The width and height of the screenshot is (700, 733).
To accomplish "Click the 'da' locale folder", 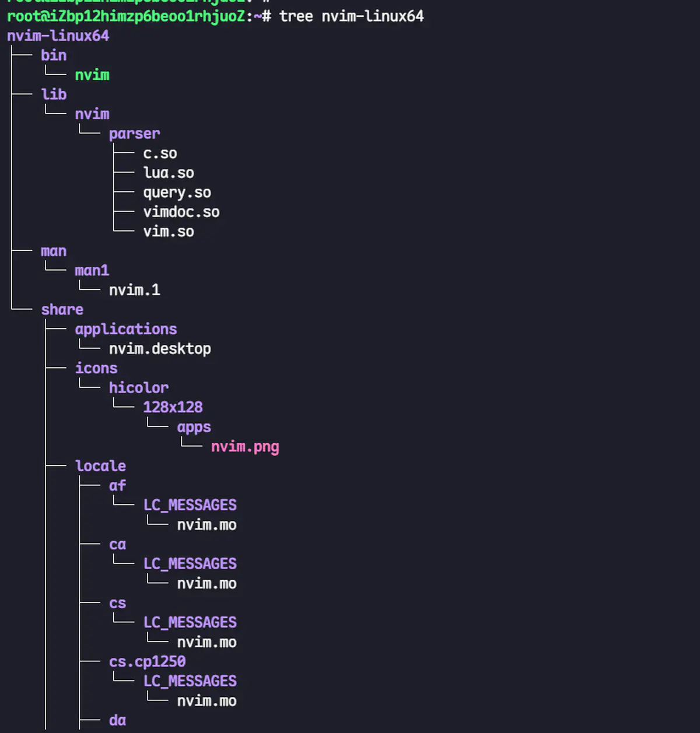I will [117, 721].
